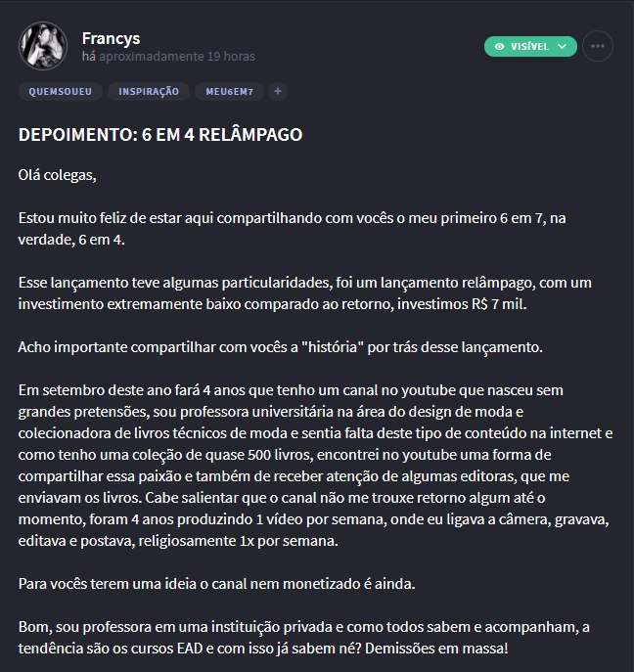Click the sentence starting Acho importante compartilhar
634x672 pixels.
(281, 347)
